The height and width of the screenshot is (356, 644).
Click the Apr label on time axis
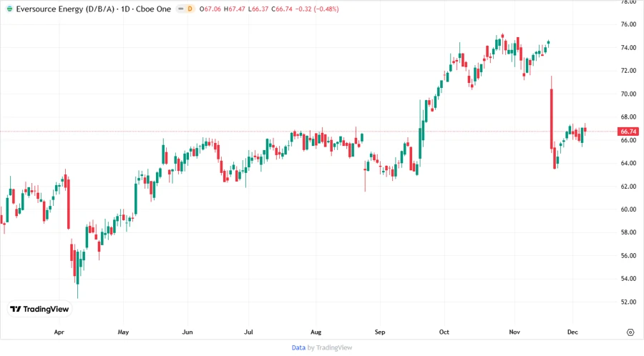(59, 332)
